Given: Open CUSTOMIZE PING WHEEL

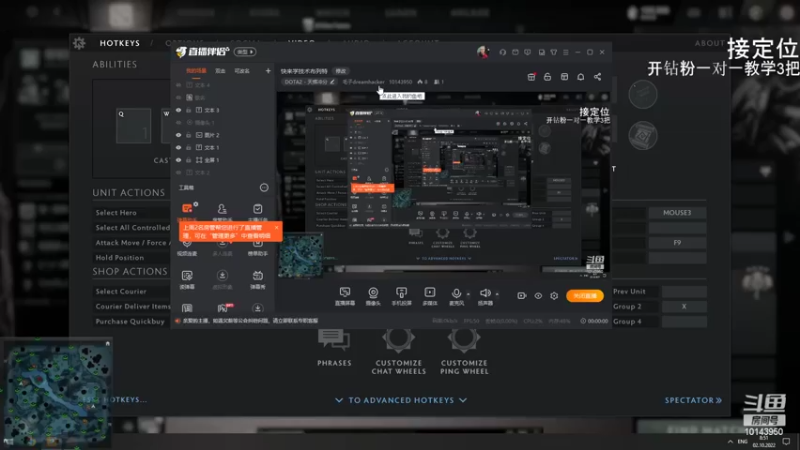Looking at the screenshot, I should coord(464,352).
